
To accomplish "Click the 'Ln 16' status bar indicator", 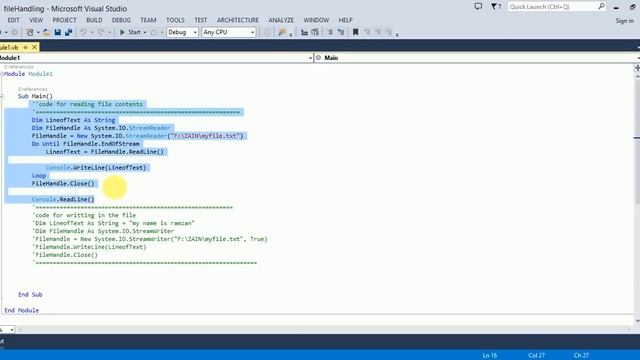I will (489, 356).
